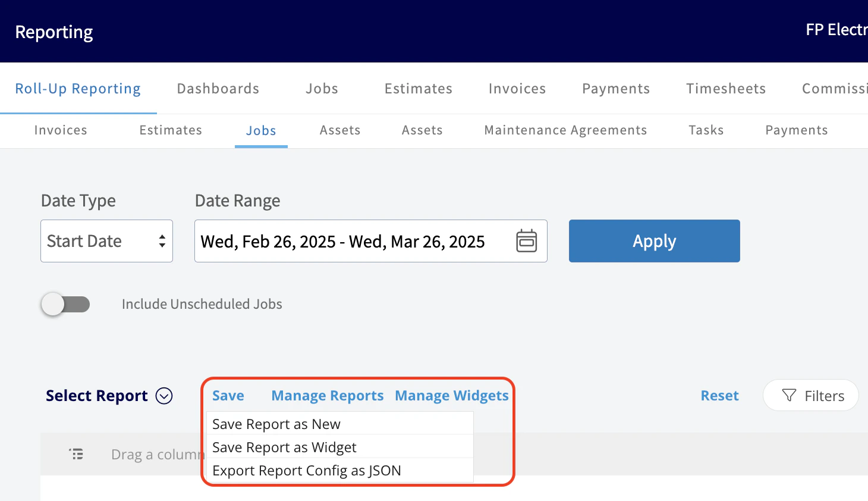Image resolution: width=868 pixels, height=501 pixels.
Task: Expand Select Report chevron circle
Action: click(x=164, y=396)
